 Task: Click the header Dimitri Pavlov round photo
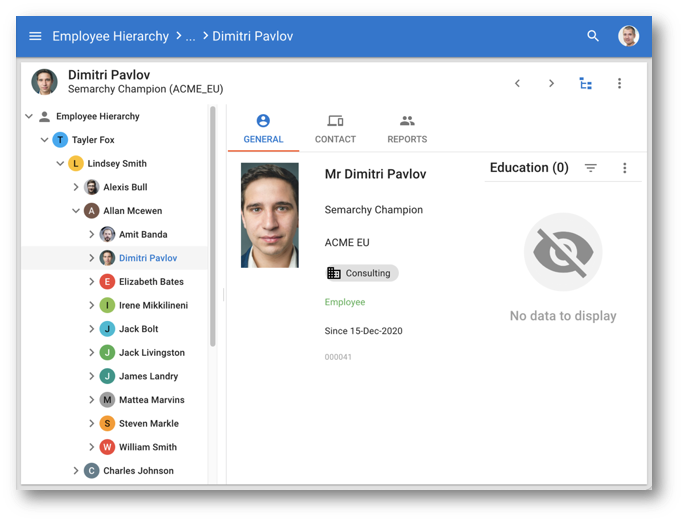coord(44,82)
